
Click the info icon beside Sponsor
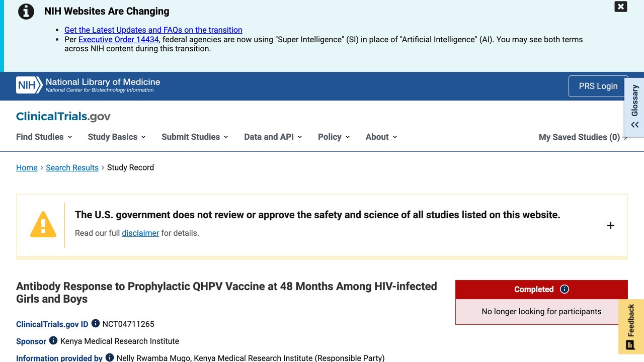coord(53,341)
